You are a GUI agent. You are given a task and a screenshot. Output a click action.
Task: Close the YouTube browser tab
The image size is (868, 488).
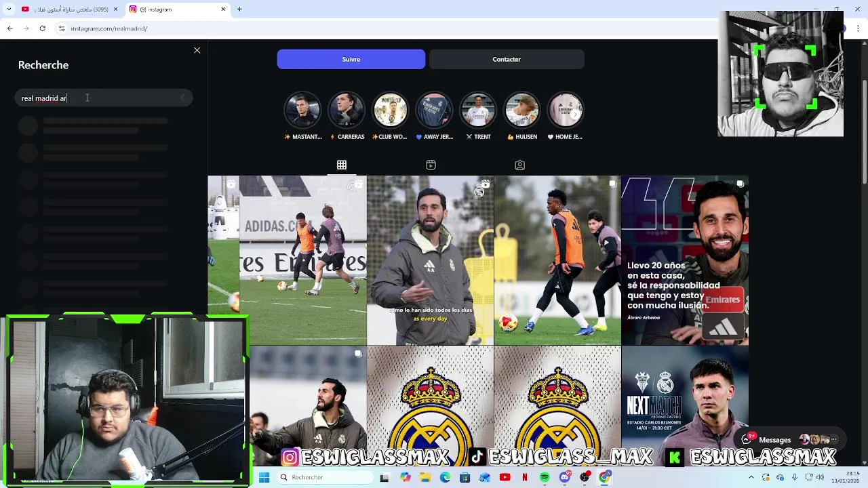click(x=115, y=9)
